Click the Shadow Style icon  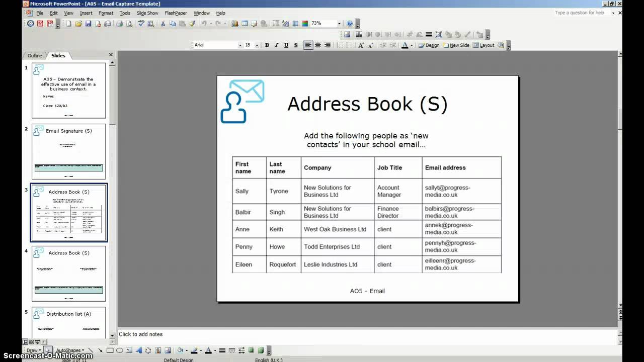tap(251, 350)
